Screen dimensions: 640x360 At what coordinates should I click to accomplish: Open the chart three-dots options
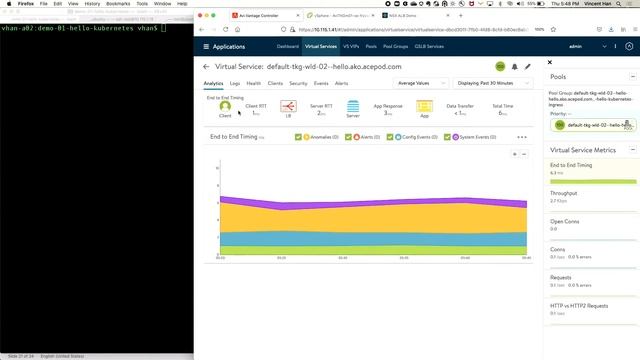(522, 137)
